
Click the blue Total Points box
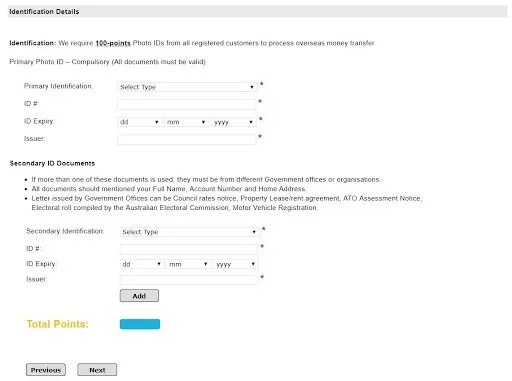pyautogui.click(x=140, y=324)
